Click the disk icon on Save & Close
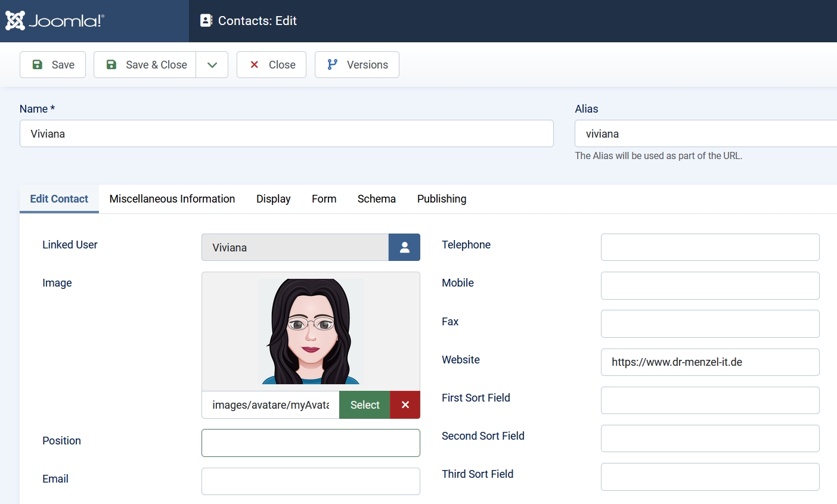837x504 pixels. pyautogui.click(x=111, y=64)
